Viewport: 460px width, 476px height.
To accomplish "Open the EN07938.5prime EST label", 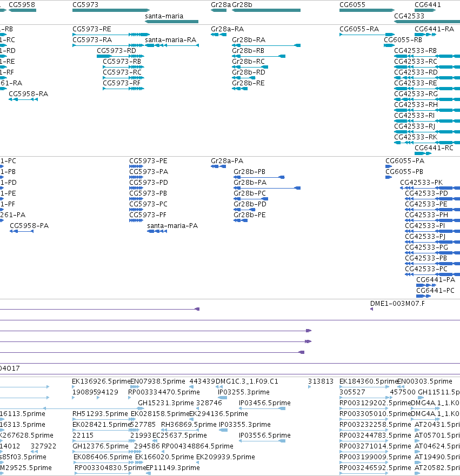I will [158, 381].
